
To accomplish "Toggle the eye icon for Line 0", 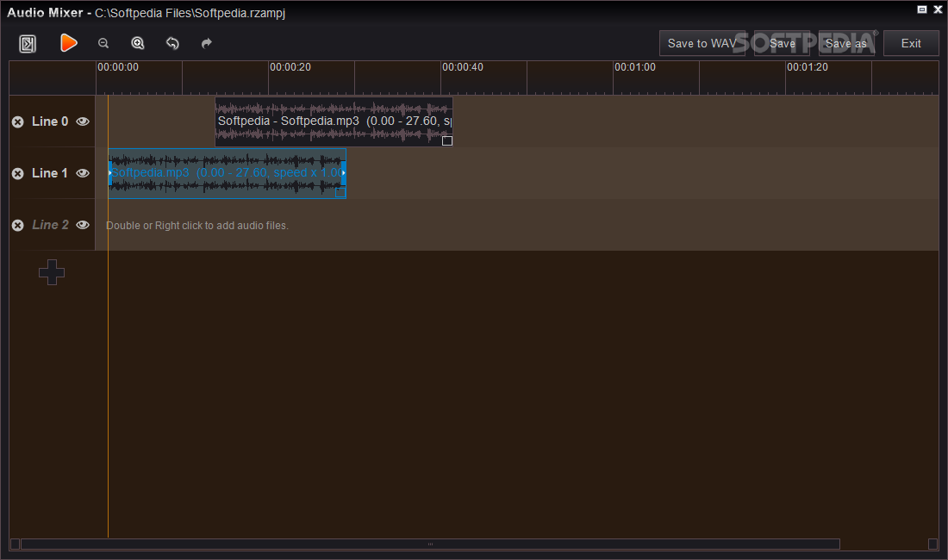I will [x=83, y=121].
